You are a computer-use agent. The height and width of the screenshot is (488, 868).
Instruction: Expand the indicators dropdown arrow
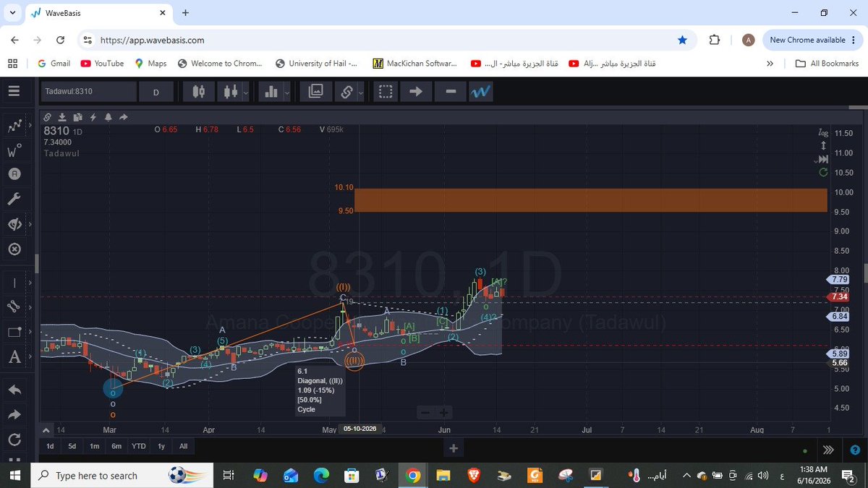coord(288,93)
